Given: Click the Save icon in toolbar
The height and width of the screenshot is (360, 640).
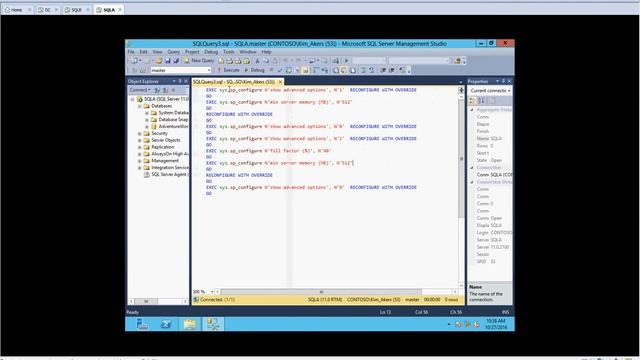Looking at the screenshot, I should coord(167,61).
